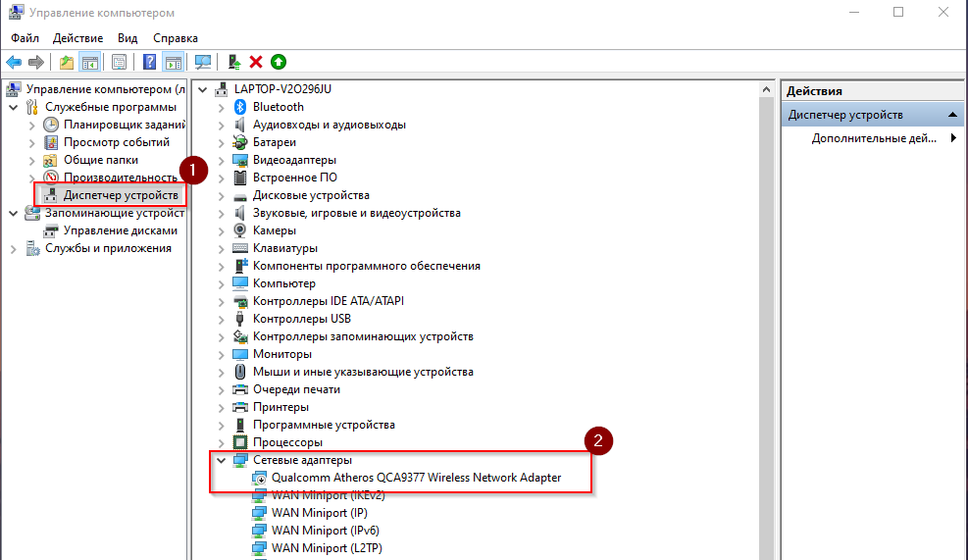Image resolution: width=968 pixels, height=560 pixels.
Task: Select Встроенное ПО row
Action: (x=294, y=178)
